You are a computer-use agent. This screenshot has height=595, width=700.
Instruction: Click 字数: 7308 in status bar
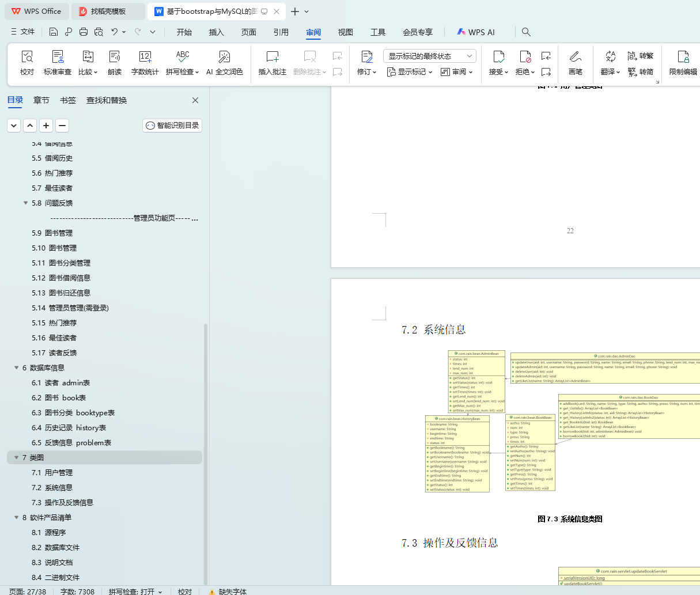[77, 591]
